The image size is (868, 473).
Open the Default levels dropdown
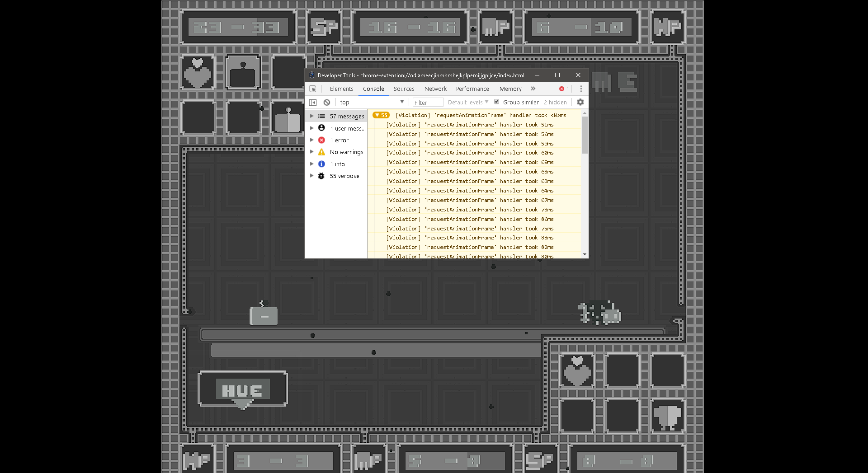pos(468,103)
